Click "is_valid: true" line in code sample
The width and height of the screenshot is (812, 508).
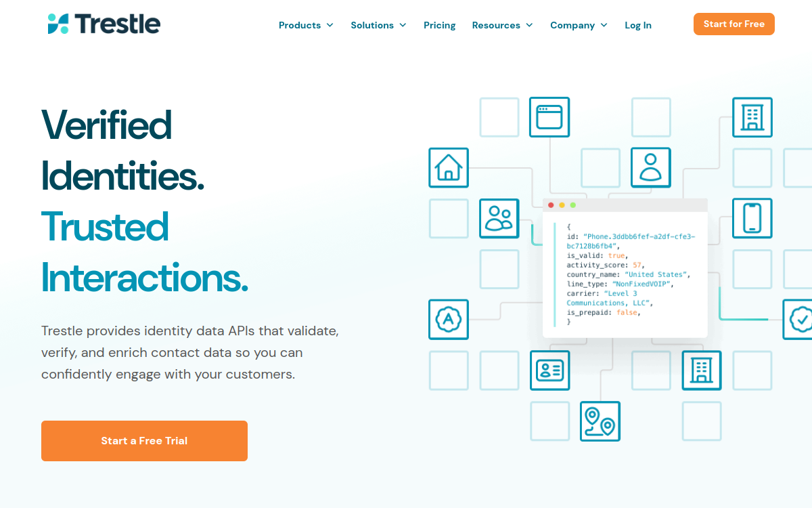tap(597, 256)
